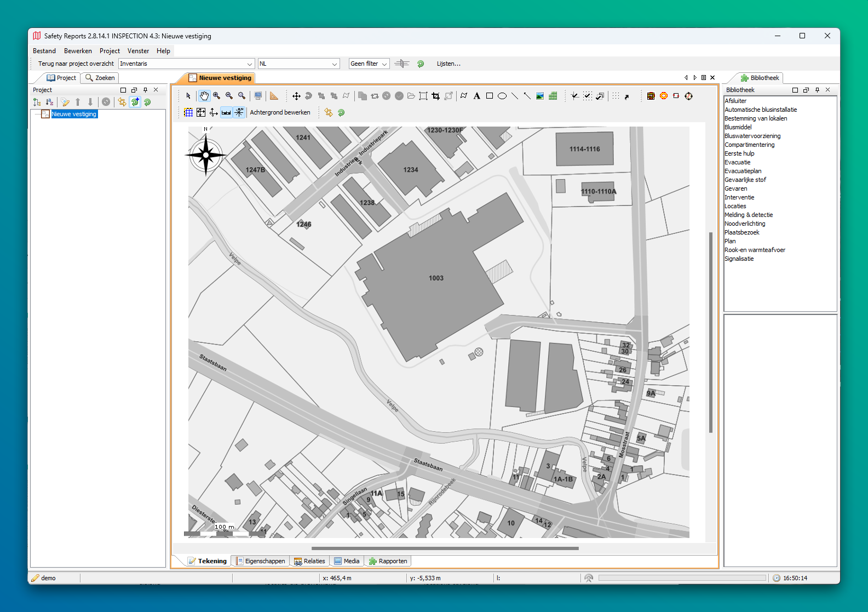Viewport: 868px width, 612px height.
Task: Open the Bewerken menu
Action: 78,51
